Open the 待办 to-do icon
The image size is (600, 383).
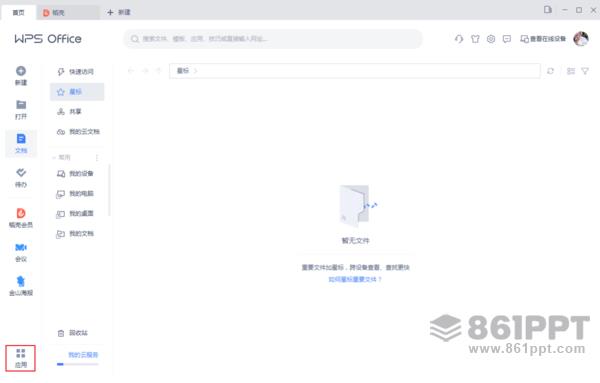21,173
